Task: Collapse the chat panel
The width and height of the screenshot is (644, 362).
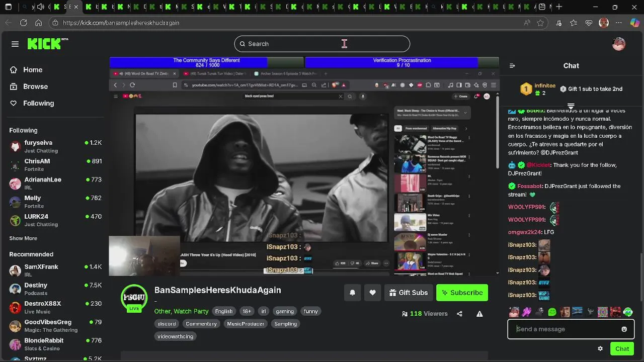Action: point(512,66)
